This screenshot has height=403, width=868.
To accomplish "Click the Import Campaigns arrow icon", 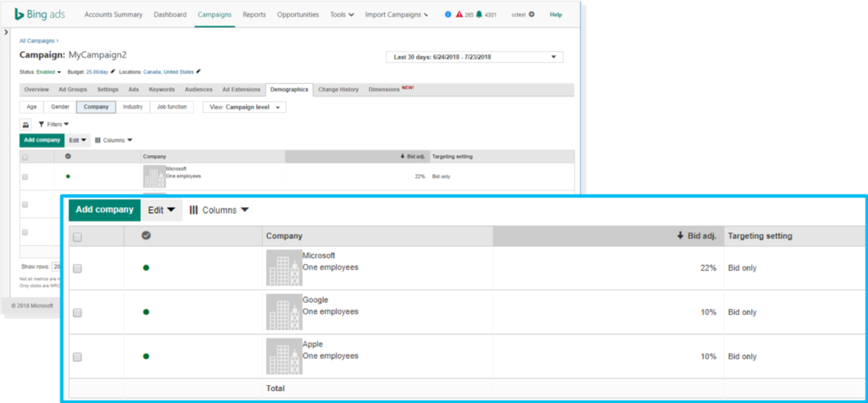I will point(426,15).
